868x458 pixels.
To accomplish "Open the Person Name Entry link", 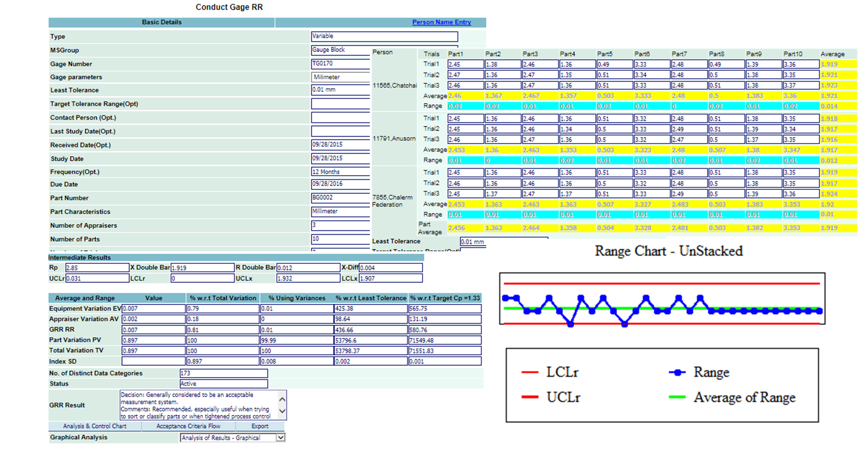I will [441, 22].
